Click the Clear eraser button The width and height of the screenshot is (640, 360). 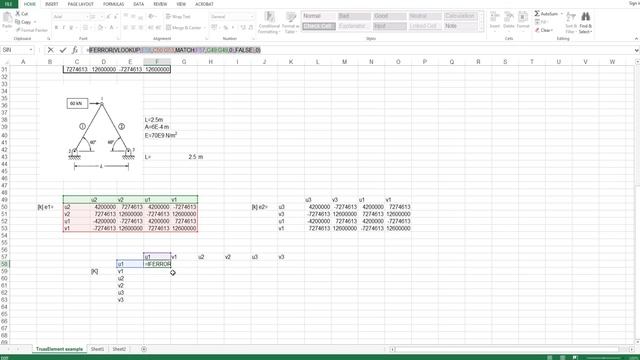pos(544,30)
